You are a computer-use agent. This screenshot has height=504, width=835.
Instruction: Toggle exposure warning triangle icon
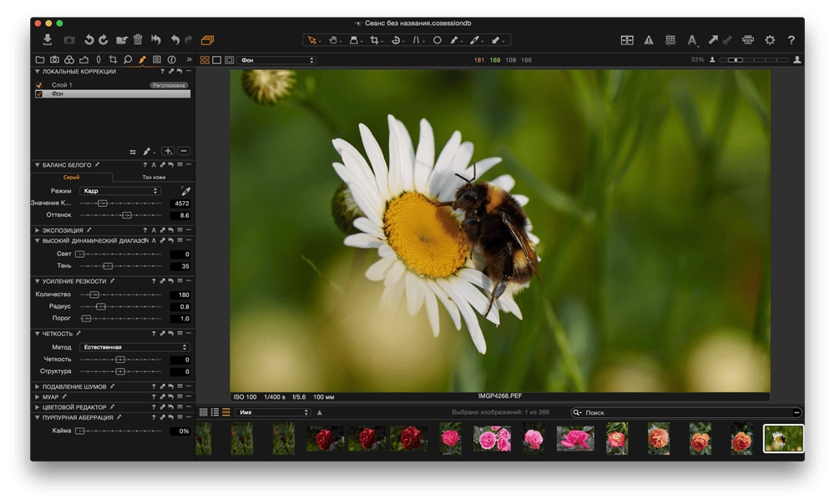coord(649,40)
